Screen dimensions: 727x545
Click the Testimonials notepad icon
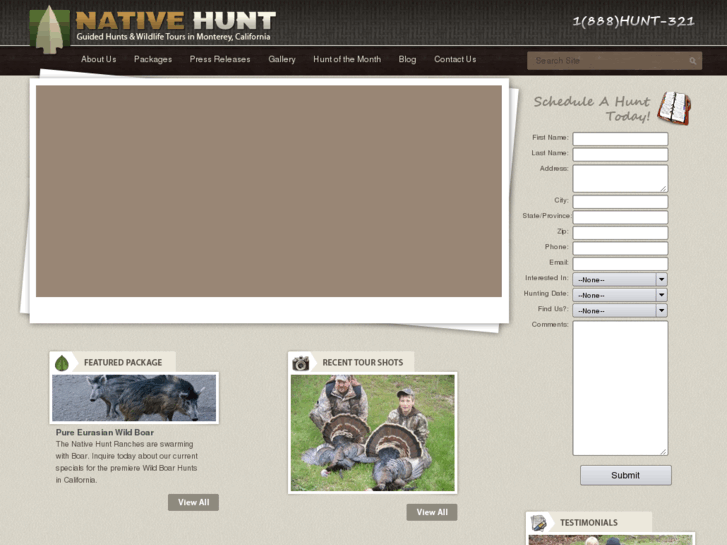538,523
